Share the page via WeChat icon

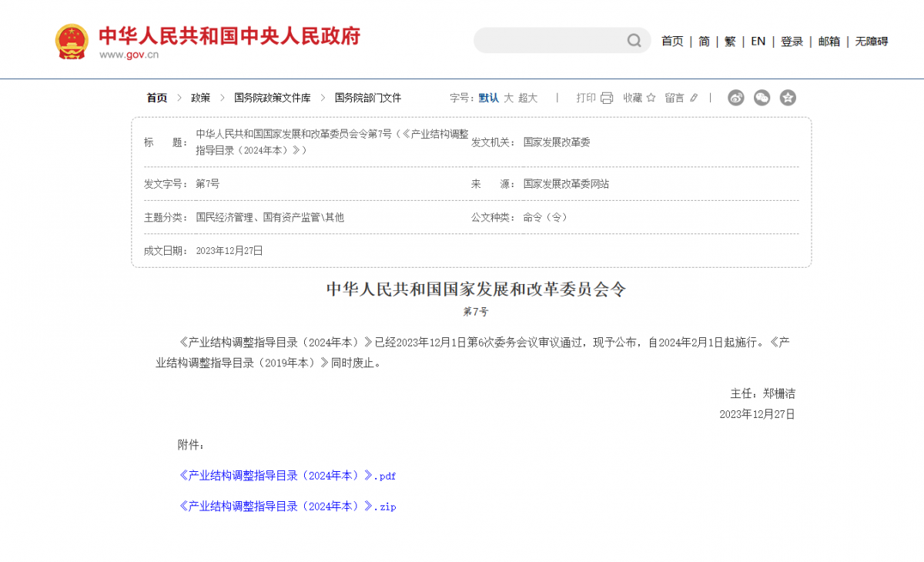[762, 98]
